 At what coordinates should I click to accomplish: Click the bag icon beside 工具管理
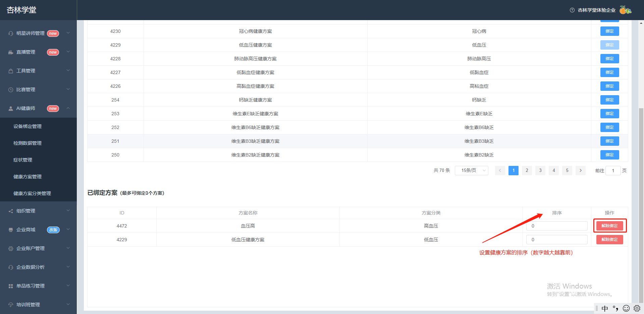point(11,71)
